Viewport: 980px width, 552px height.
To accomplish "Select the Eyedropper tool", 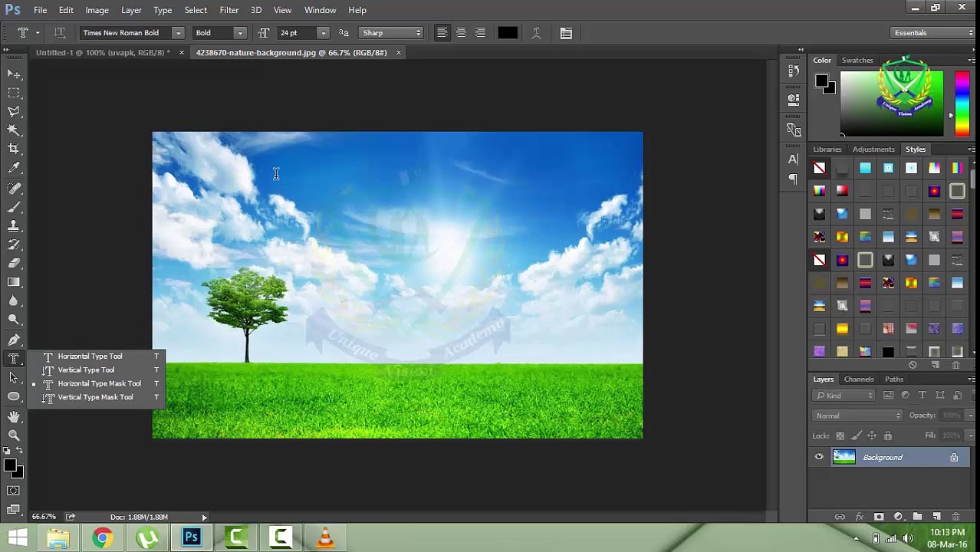I will pos(14,168).
